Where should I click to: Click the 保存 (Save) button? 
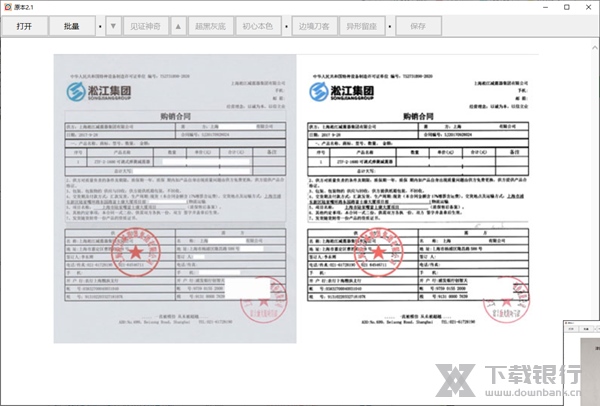418,26
